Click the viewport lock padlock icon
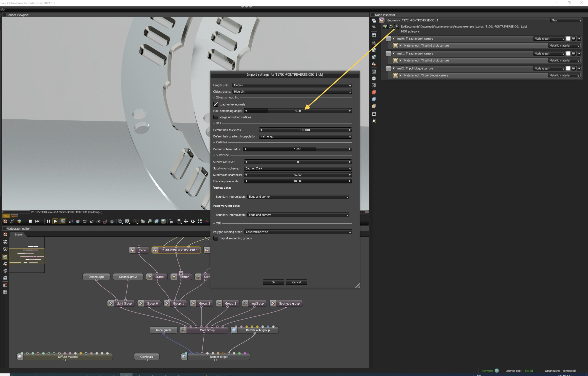The width and height of the screenshot is (588, 376). tap(171, 221)
